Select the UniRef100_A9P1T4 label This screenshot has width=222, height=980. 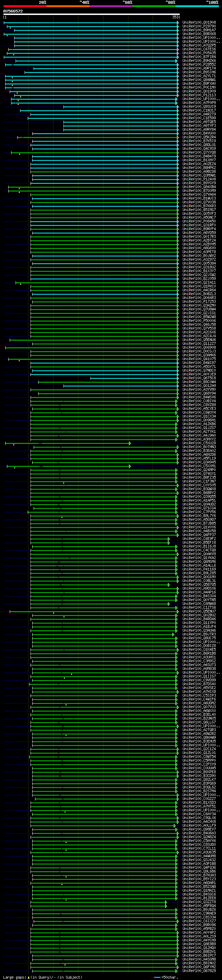(199, 68)
